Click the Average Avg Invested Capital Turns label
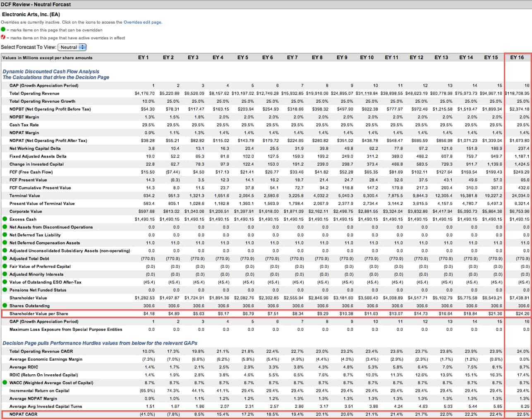The height and width of the screenshot is (419, 532). 46,406
